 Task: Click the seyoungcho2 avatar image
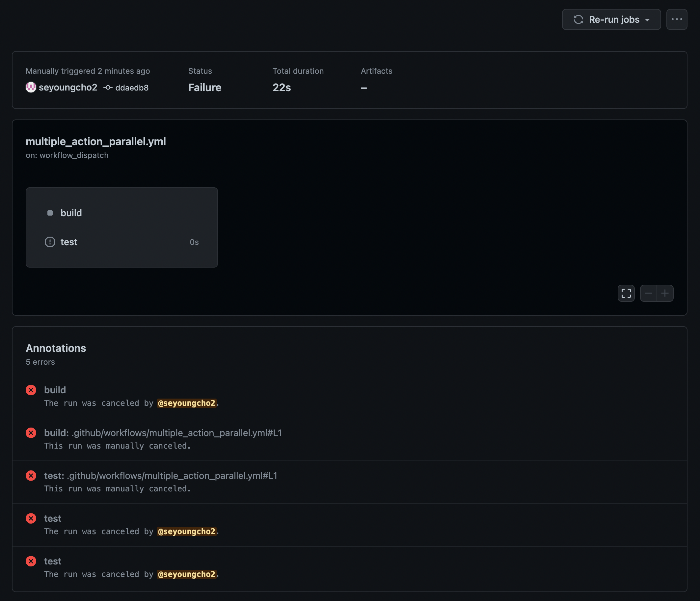[x=31, y=88]
